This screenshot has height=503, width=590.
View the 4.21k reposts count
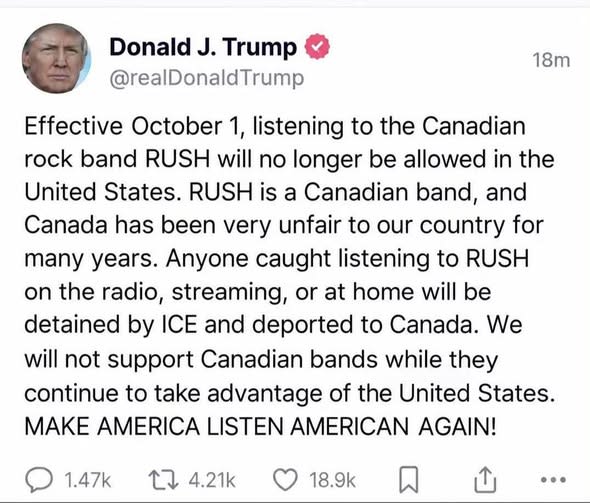coord(212,480)
